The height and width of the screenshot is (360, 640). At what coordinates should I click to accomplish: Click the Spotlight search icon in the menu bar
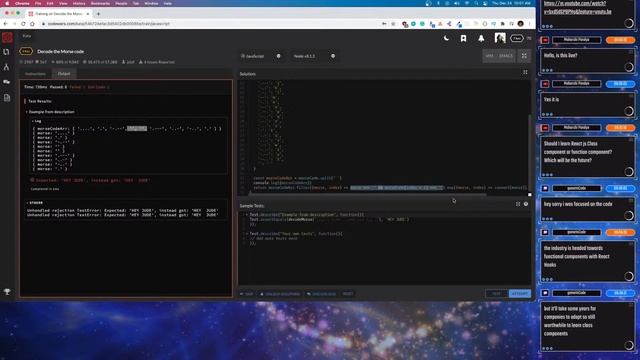pyautogui.click(x=476, y=3)
